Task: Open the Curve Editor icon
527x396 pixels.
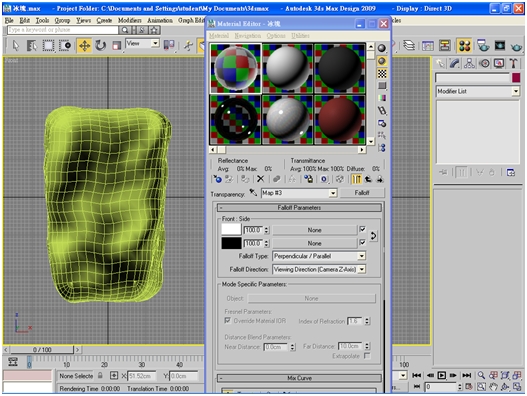Action: click(428, 45)
